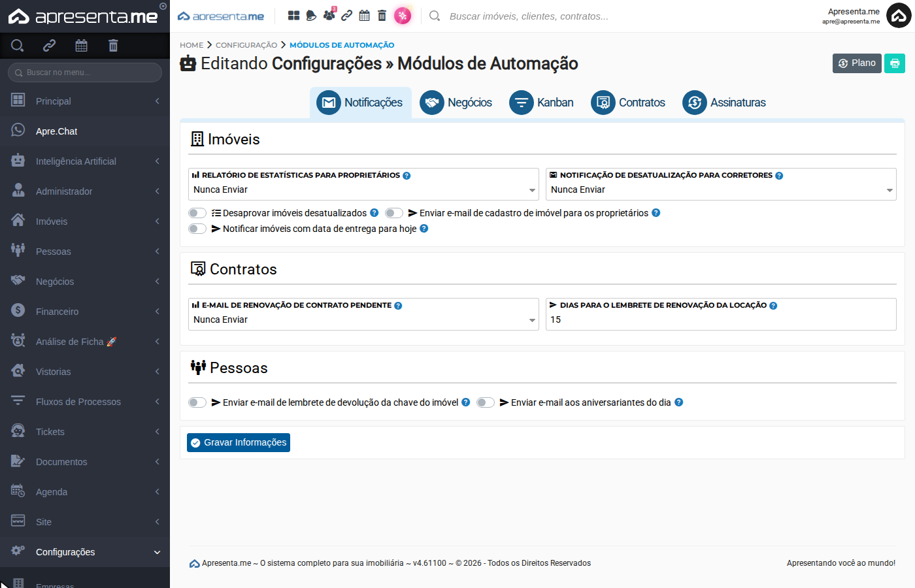
Task: Show help for devolução da chave option
Action: [x=465, y=402]
